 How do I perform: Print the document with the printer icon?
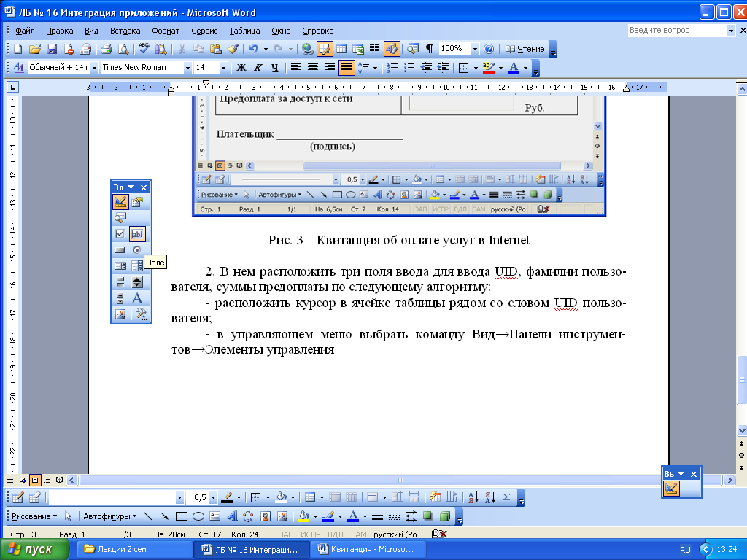tap(107, 49)
